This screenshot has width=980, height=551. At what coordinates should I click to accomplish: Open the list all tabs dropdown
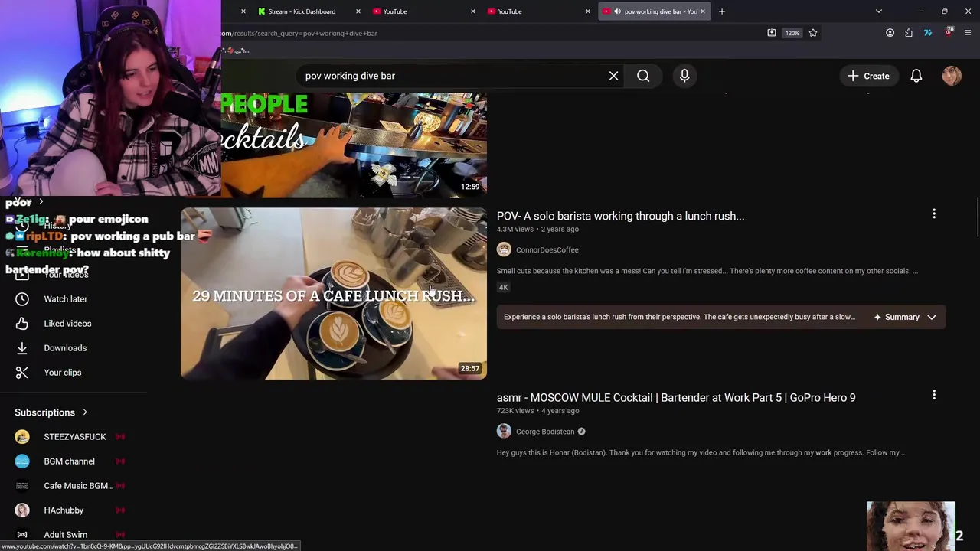tap(879, 11)
